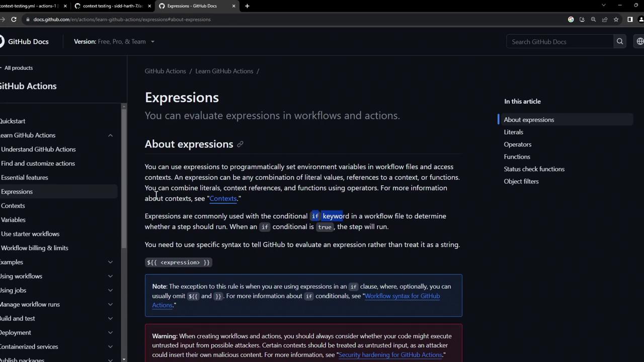Viewport: 644px width, 362px height.
Task: Copy anchor link icon beside About expressions
Action: click(x=240, y=144)
